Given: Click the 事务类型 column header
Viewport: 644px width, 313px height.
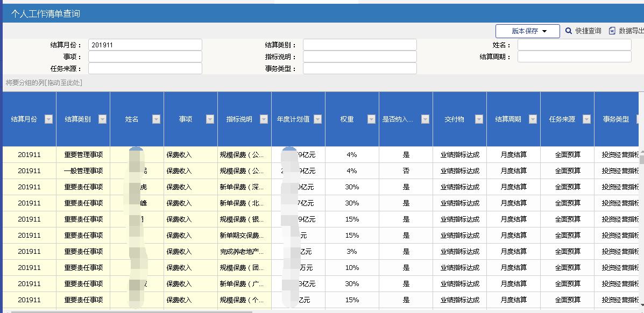Looking at the screenshot, I should [615, 119].
